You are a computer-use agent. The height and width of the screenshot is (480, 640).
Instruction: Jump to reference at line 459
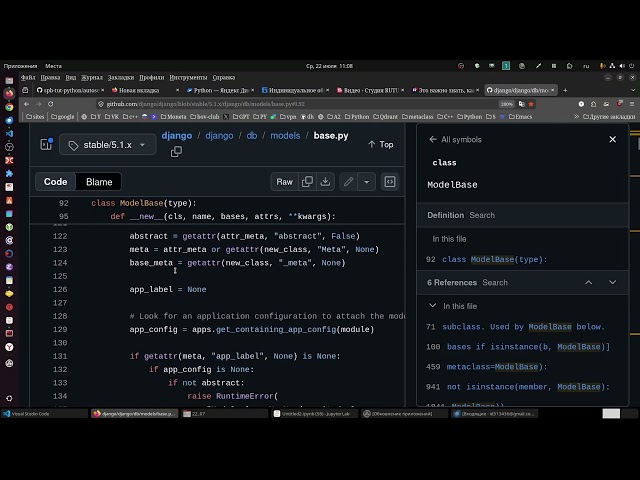click(x=486, y=367)
